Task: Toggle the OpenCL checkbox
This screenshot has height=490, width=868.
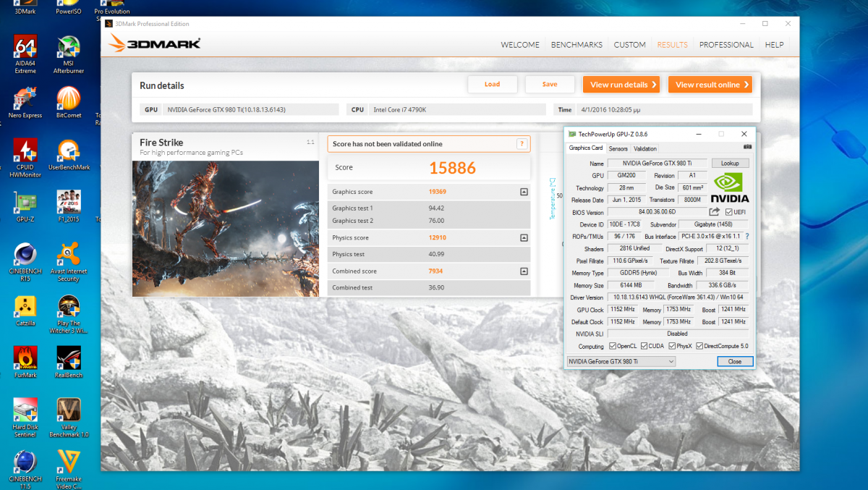Action: [x=613, y=346]
